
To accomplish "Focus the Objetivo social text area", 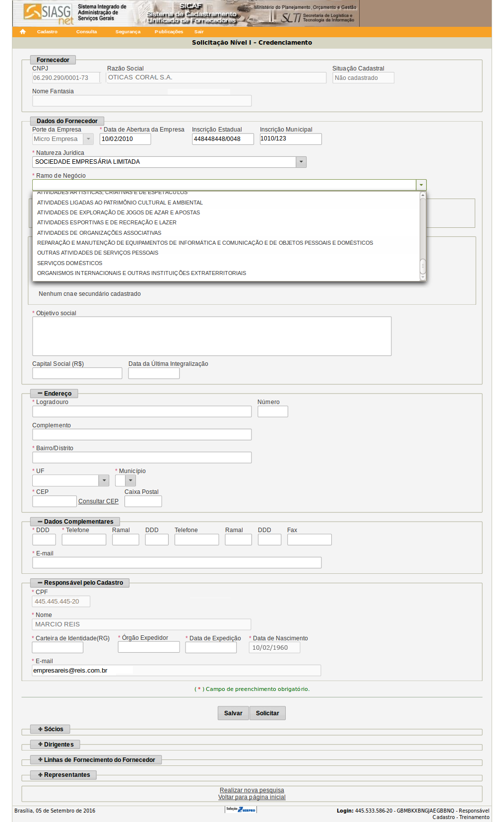I will tap(212, 336).
